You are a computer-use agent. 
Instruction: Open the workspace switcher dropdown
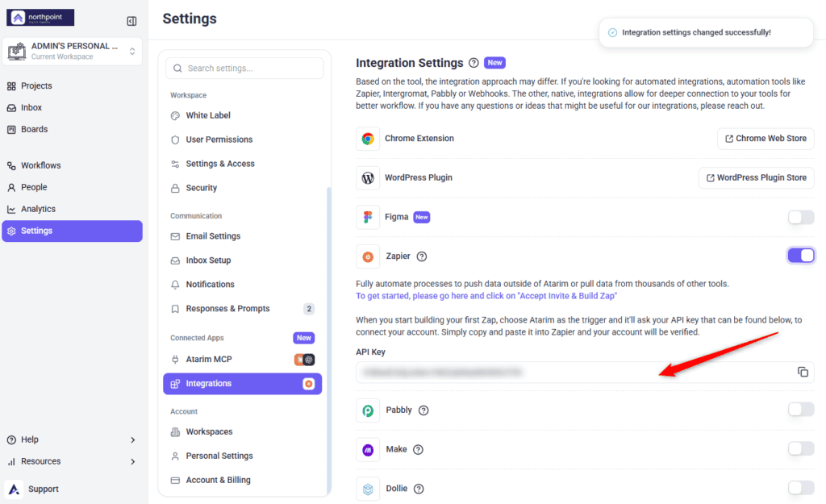tap(72, 51)
